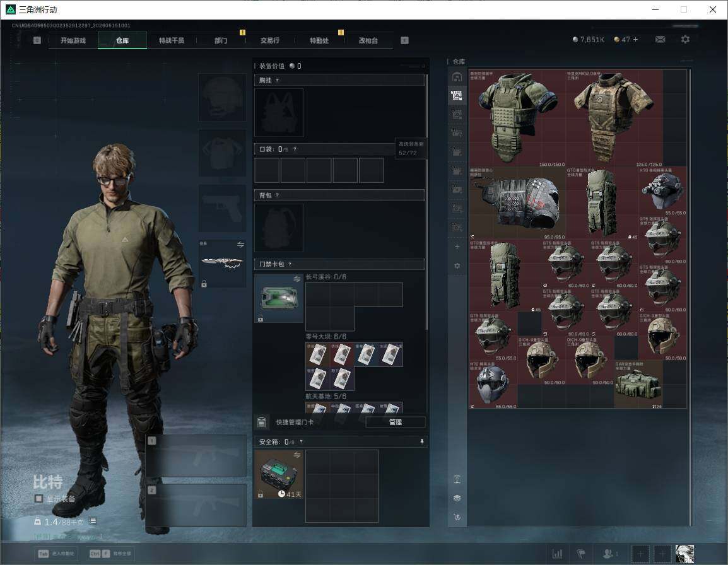Toggle the 显示装备 checkbox
Screen dimensions: 728x565
tap(39, 499)
